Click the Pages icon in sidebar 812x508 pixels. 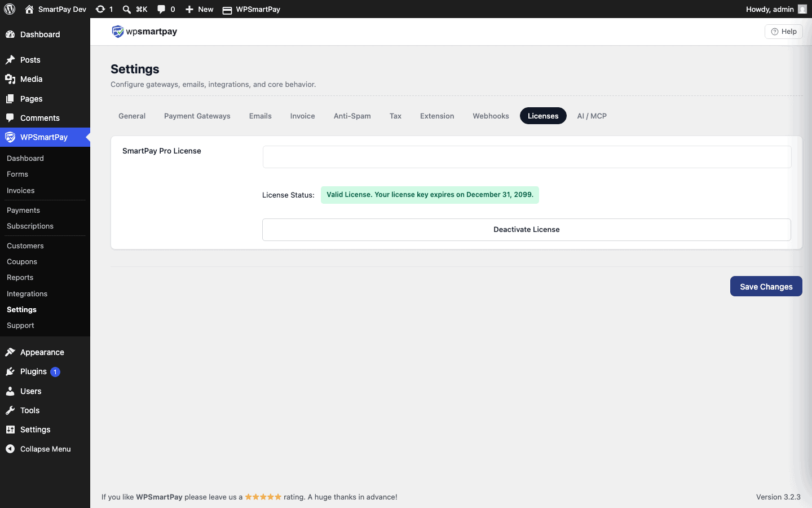(10, 99)
